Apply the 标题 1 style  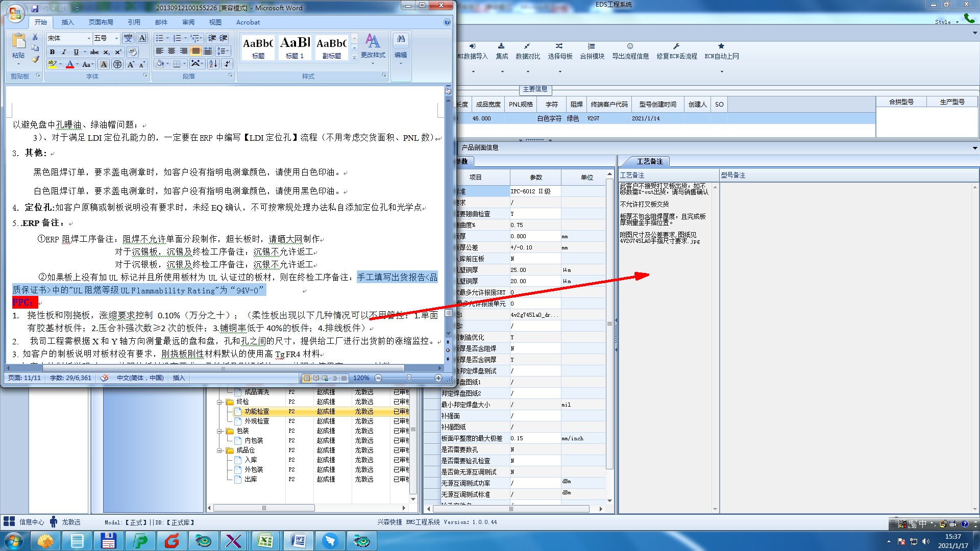click(x=295, y=48)
